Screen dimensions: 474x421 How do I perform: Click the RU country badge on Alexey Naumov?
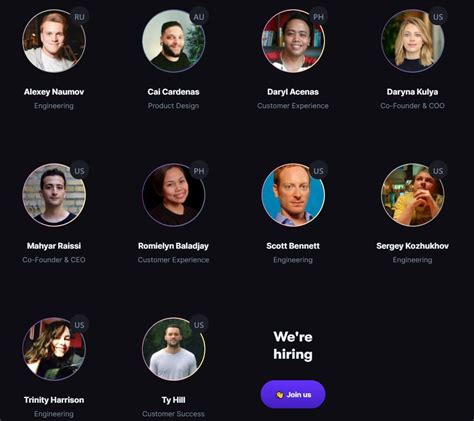79,17
